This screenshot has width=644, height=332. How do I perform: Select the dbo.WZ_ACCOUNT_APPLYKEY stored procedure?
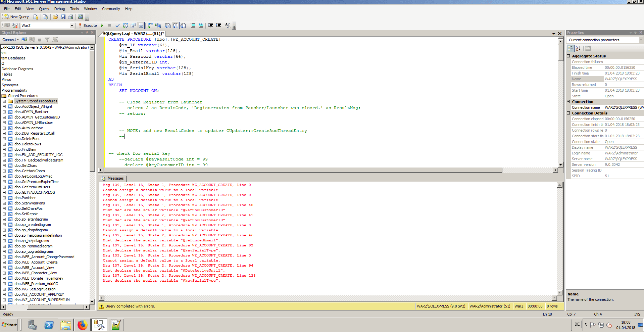39,294
